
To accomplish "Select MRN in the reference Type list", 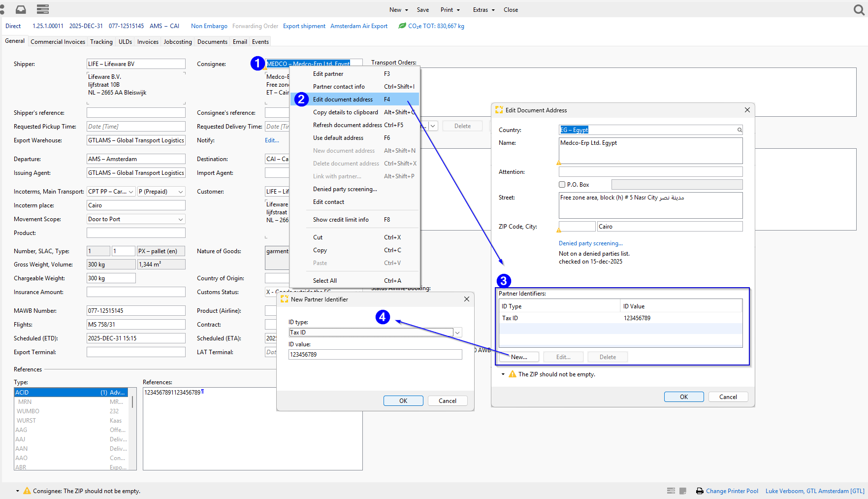I will point(25,402).
